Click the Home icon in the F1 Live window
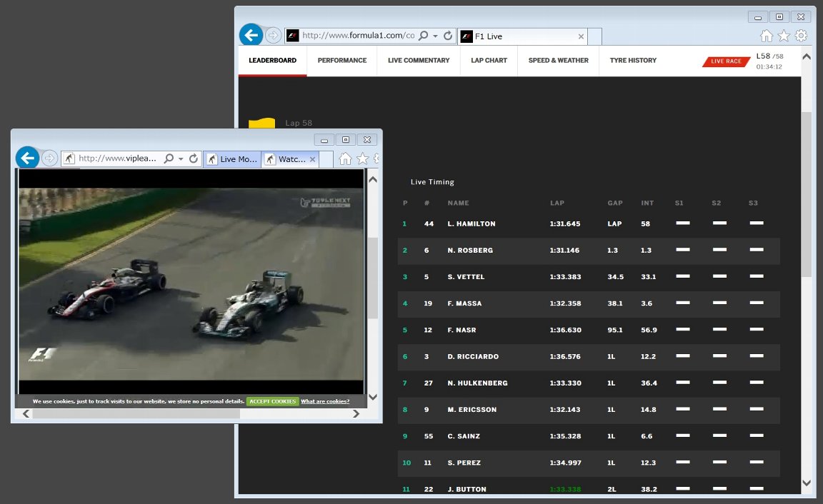The height and width of the screenshot is (504, 823). click(767, 36)
